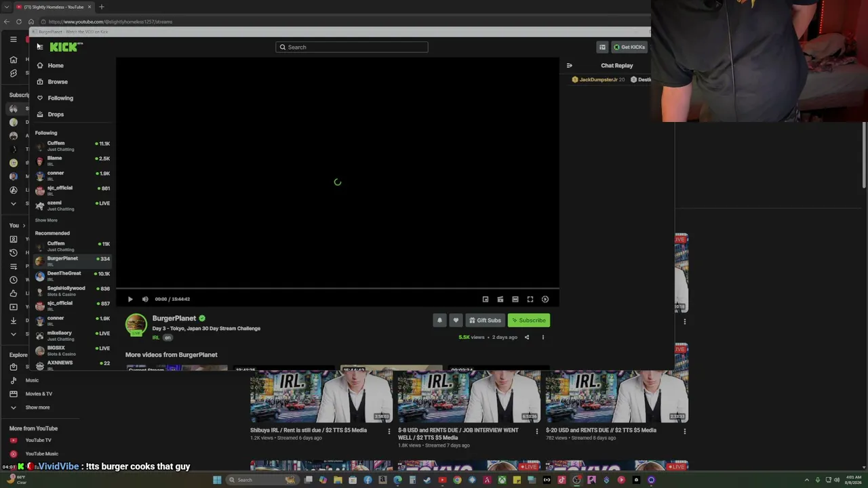Seek on the video progress bar
The height and width of the screenshot is (488, 868).
338,289
